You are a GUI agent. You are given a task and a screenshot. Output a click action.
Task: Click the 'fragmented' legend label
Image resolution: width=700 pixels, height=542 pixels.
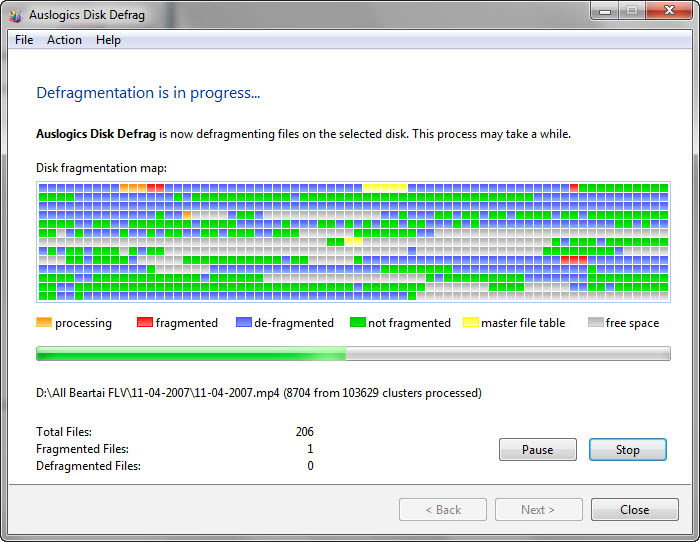(x=187, y=323)
